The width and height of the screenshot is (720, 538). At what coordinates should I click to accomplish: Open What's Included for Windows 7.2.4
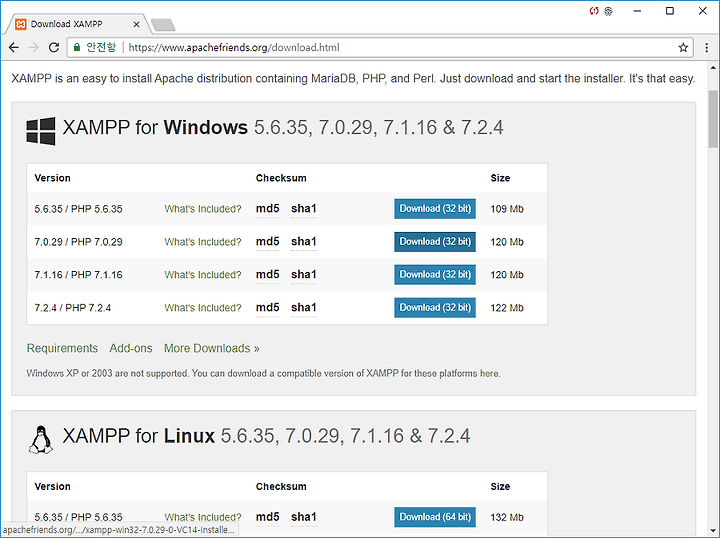[202, 308]
